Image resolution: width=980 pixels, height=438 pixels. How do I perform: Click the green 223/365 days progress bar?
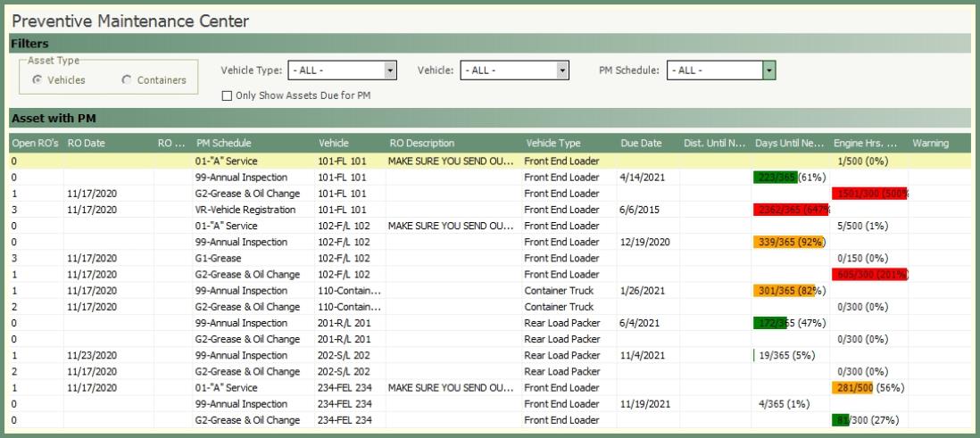(775, 178)
